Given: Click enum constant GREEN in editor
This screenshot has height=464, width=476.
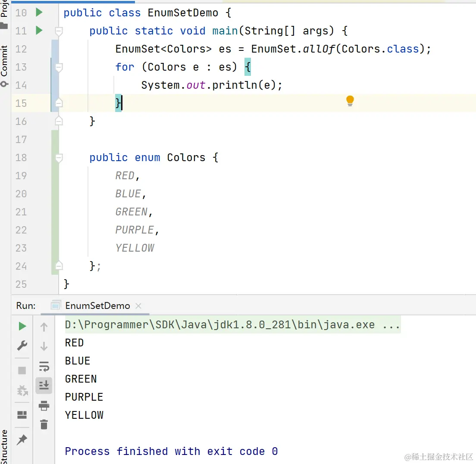Looking at the screenshot, I should [131, 212].
